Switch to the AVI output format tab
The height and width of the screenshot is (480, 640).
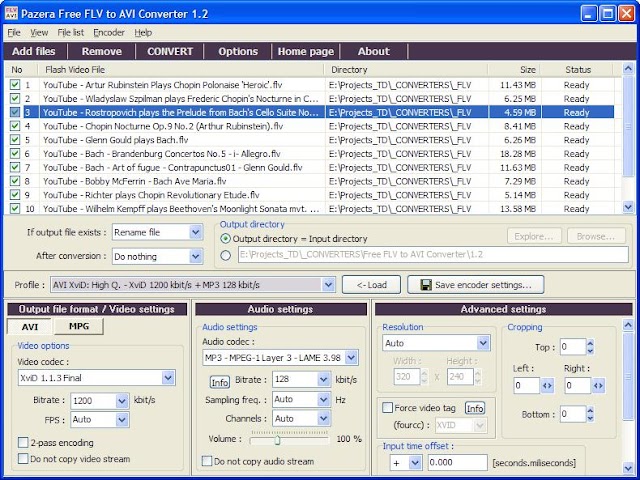pyautogui.click(x=30, y=327)
